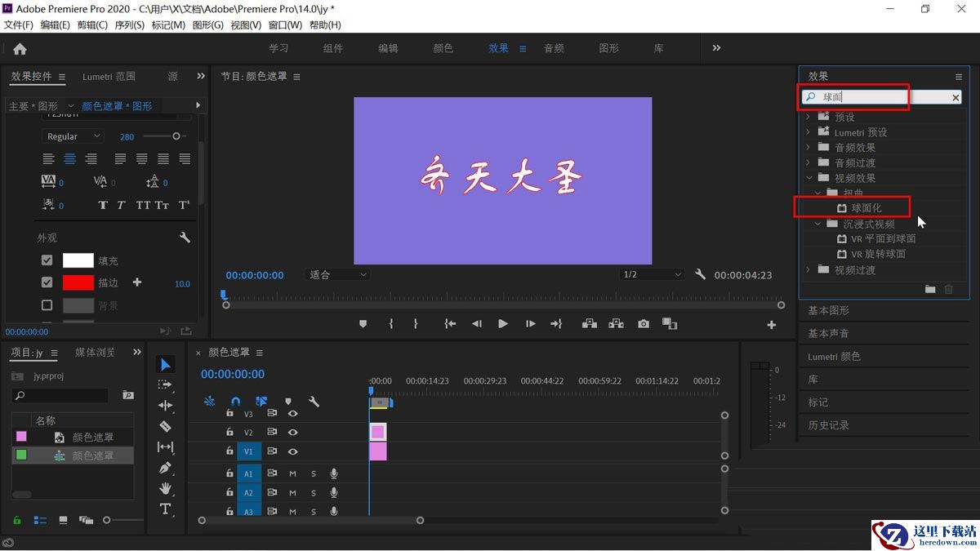Select the Slip tool
Viewport: 980px width, 551px height.
click(x=165, y=447)
